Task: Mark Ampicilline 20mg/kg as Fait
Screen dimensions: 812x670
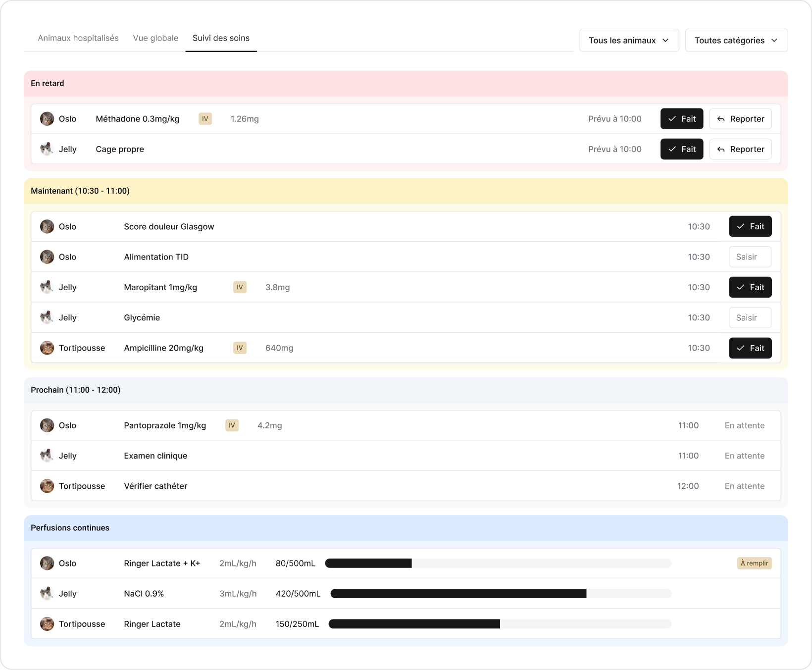Action: pos(750,348)
